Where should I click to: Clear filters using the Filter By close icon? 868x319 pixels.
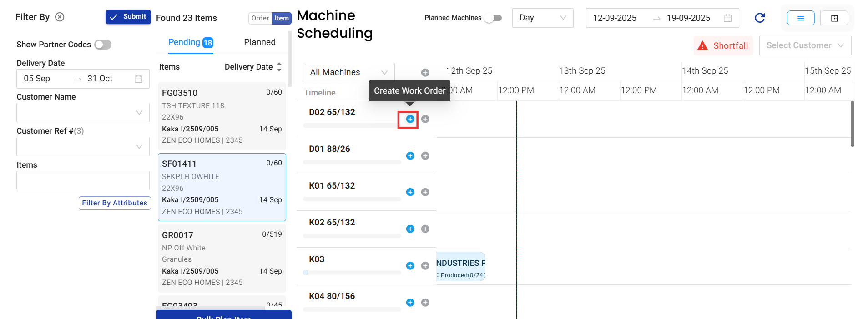60,17
